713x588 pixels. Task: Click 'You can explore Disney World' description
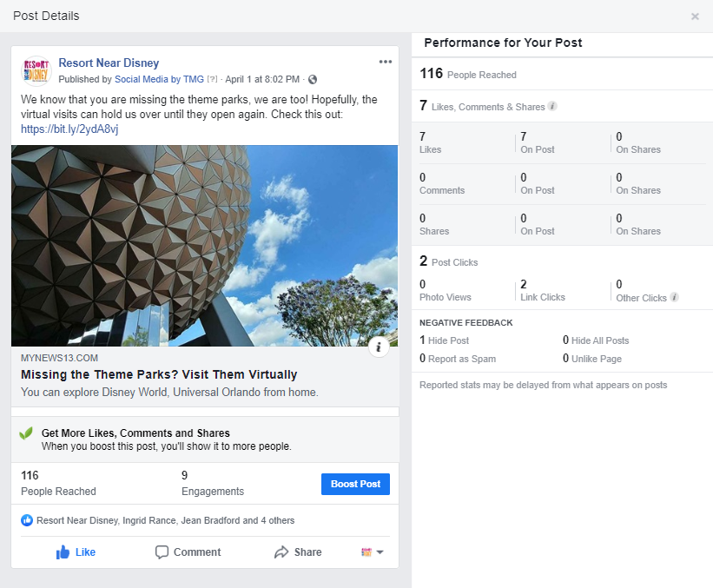169,392
